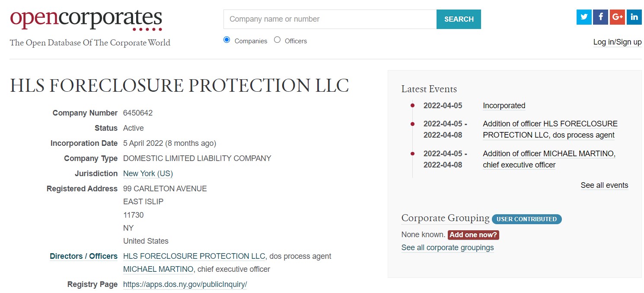This screenshot has height=293, width=644.
Task: Visit the apps.dos.ny.gov registry page link
Action: [185, 284]
